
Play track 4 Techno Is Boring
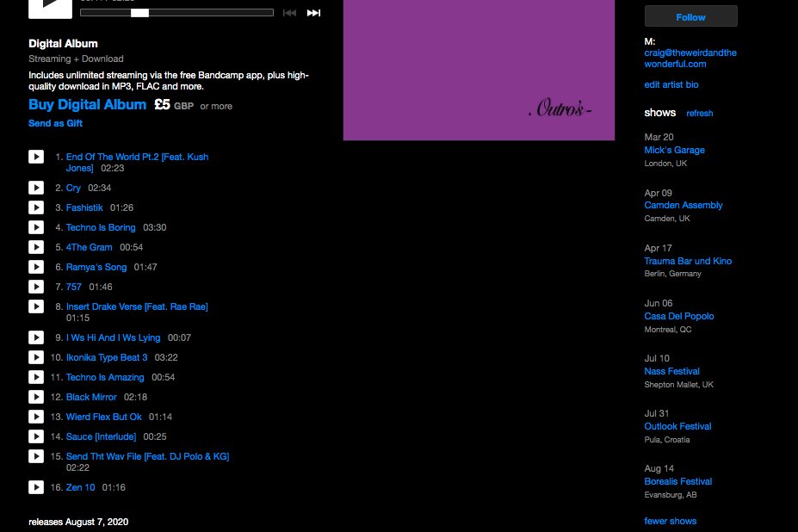coord(36,227)
